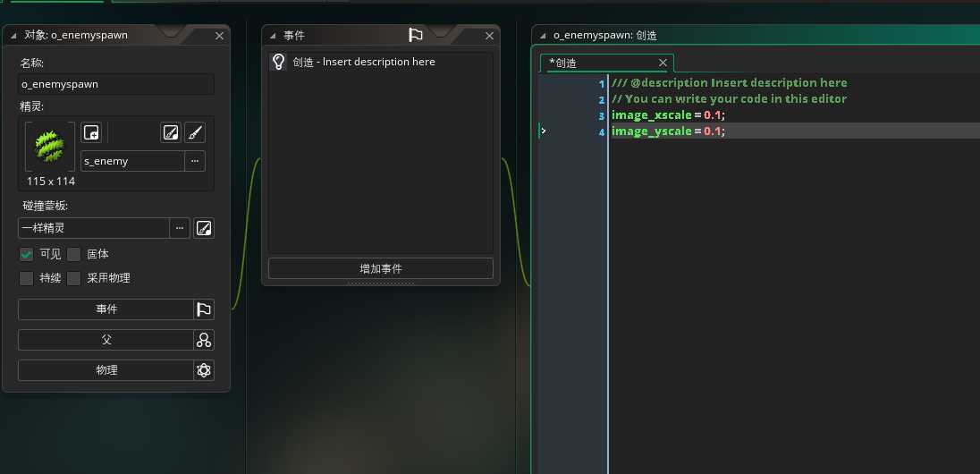Open sprite selector ellipsis next to s_enemy
The image size is (980, 474).
(x=195, y=161)
